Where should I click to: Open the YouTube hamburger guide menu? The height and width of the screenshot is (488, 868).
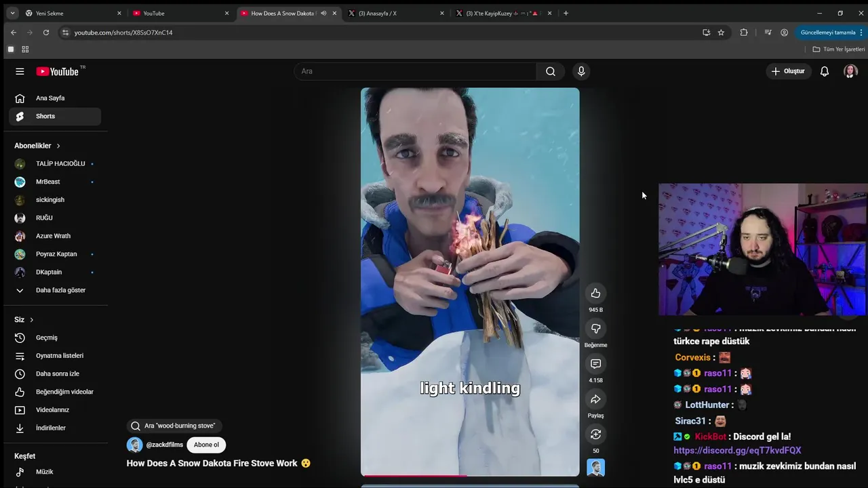tap(20, 71)
